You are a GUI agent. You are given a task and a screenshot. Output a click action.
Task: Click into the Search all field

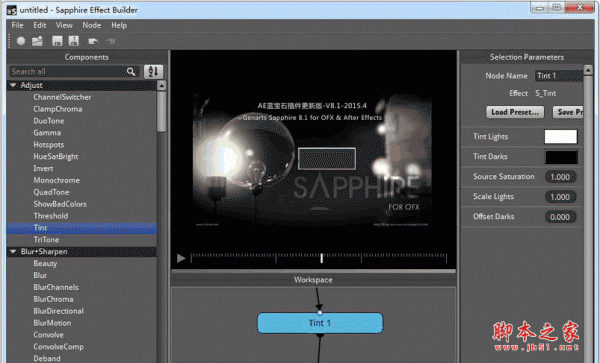[68, 72]
